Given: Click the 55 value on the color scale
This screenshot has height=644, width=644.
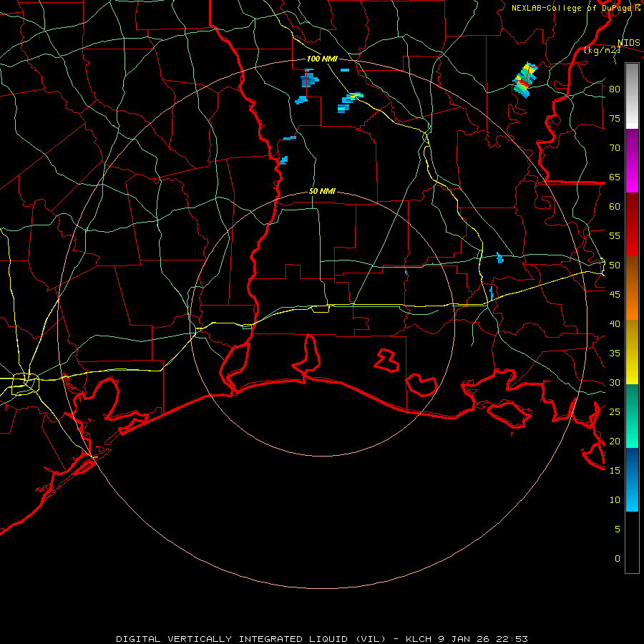Looking at the screenshot, I should (615, 236).
